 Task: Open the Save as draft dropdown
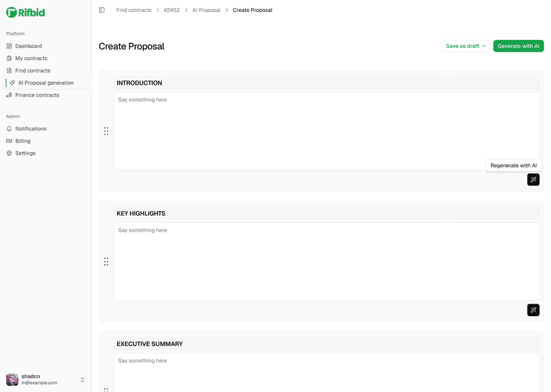click(464, 46)
